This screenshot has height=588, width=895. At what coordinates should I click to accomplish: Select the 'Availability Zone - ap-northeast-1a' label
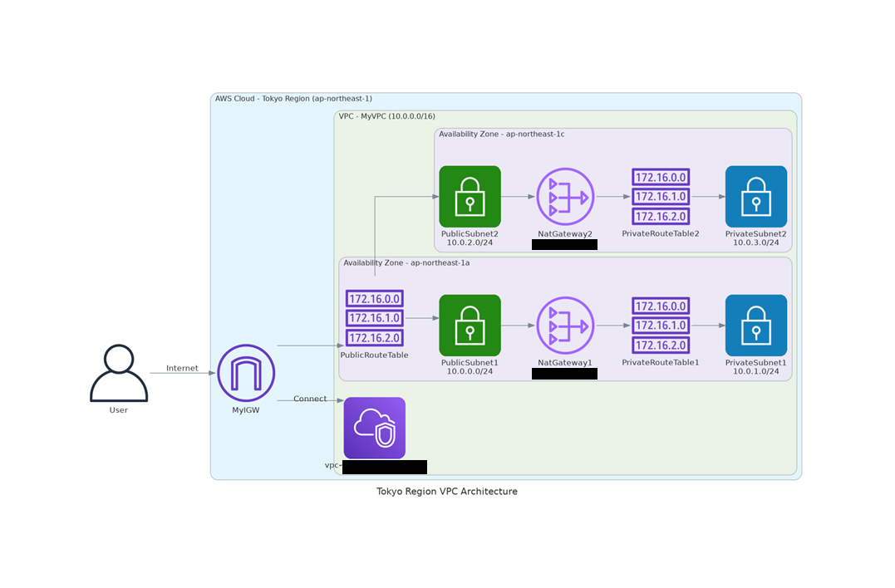[x=406, y=263]
